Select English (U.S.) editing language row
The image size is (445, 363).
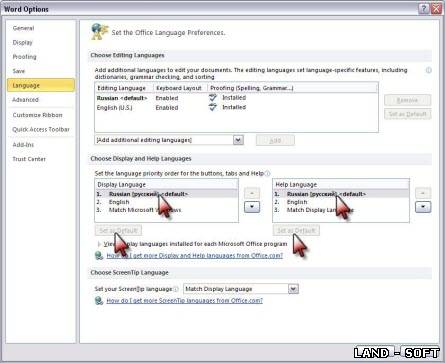[236, 108]
